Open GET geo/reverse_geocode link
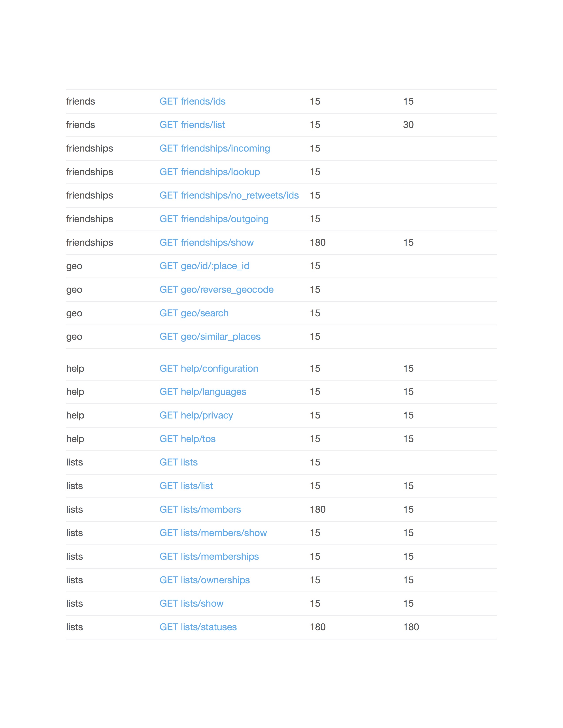Viewport: 563px width, 728px height. click(x=216, y=290)
